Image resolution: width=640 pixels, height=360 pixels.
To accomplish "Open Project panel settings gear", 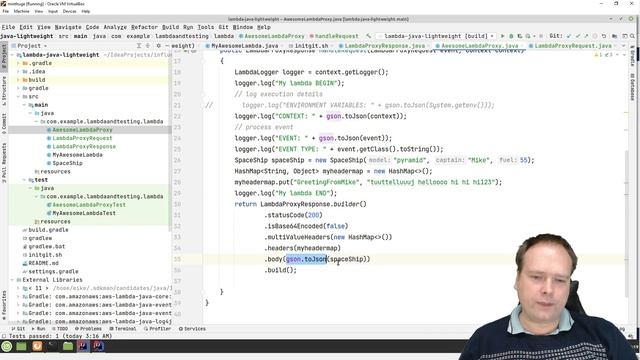I will pos(158,46).
